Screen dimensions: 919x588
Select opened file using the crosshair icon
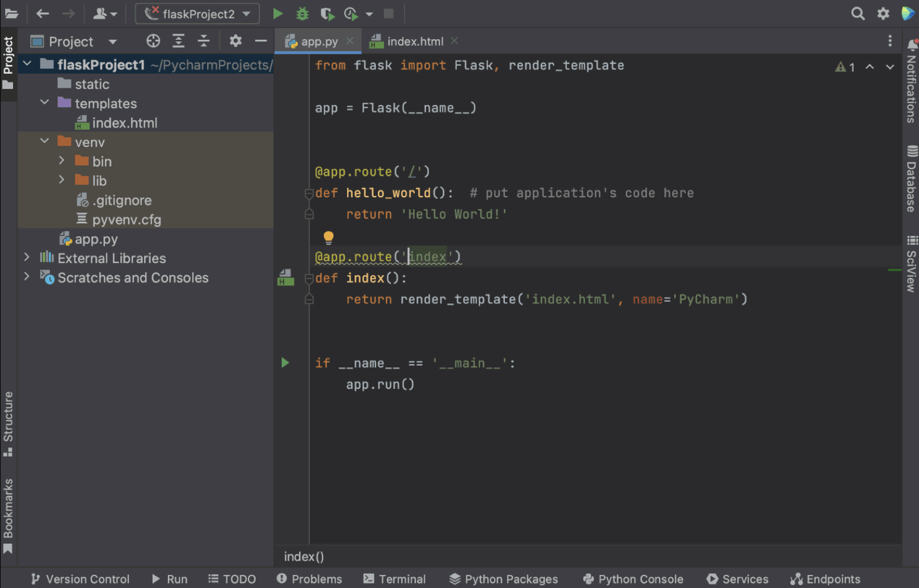pyautogui.click(x=153, y=41)
